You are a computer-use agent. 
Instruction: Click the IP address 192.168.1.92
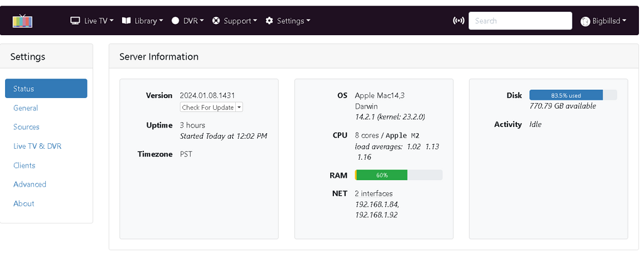click(376, 215)
